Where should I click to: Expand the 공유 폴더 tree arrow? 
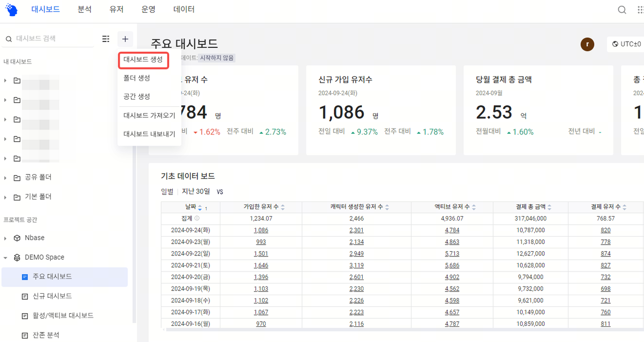point(5,178)
